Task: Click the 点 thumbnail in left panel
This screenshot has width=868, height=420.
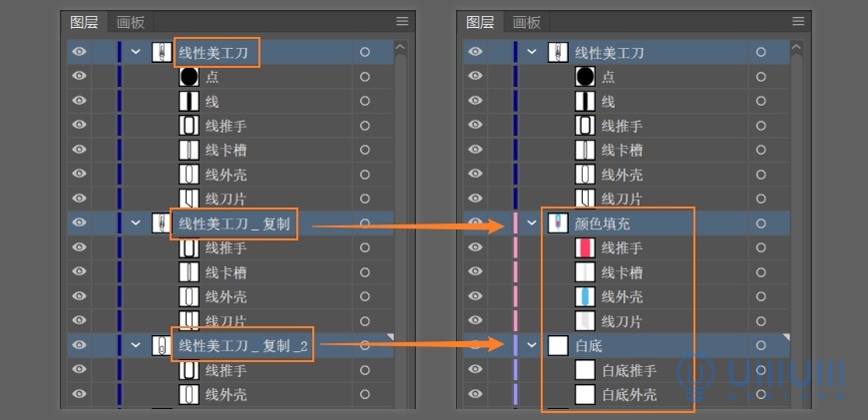Action: click(x=189, y=77)
